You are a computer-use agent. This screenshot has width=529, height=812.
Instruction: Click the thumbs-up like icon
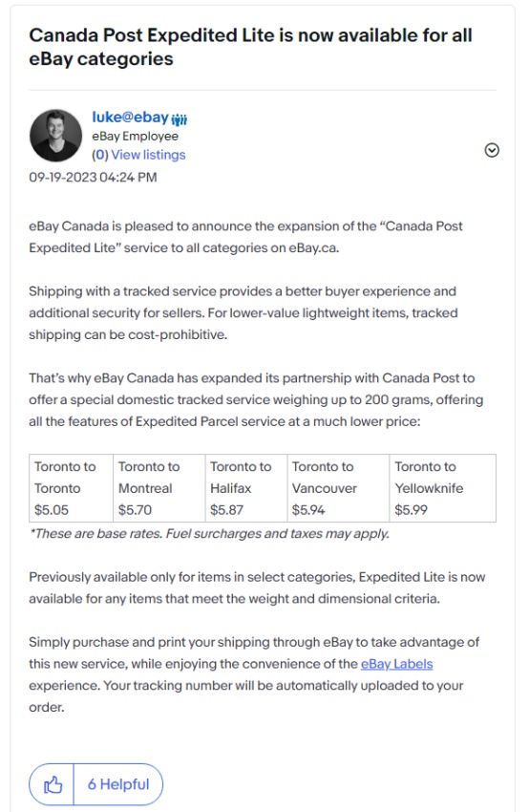coord(53,784)
